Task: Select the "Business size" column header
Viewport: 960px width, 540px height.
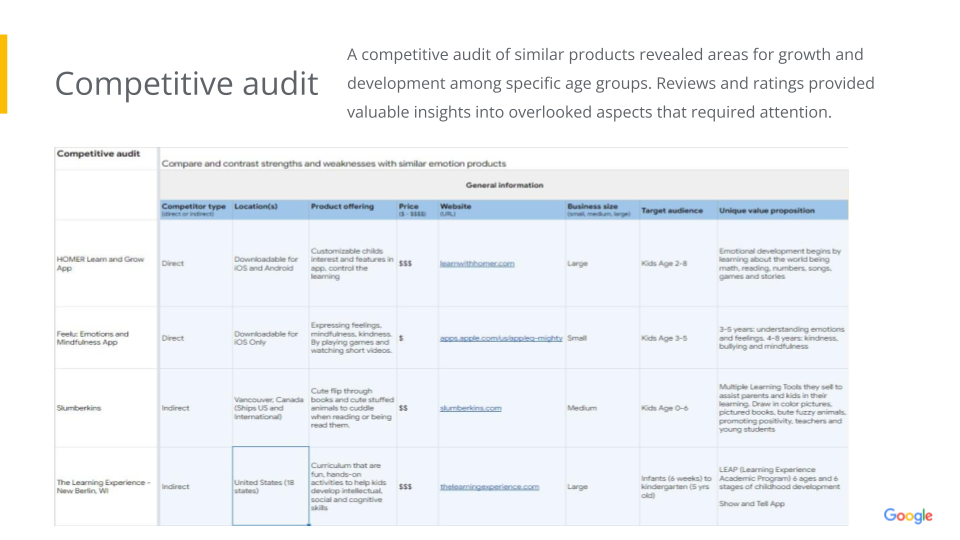Action: 593,208
